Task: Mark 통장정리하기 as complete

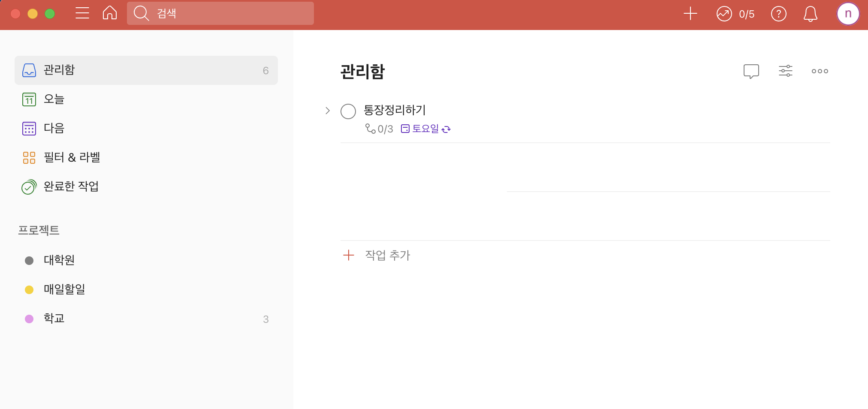Action: point(348,111)
